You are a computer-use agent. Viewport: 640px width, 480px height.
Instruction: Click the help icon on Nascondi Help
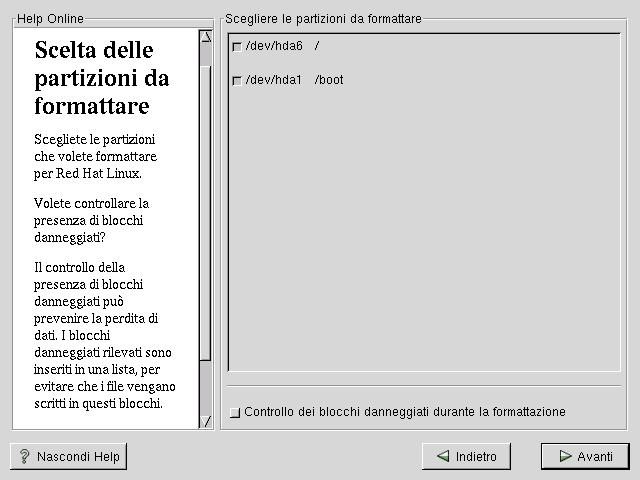tap(24, 457)
